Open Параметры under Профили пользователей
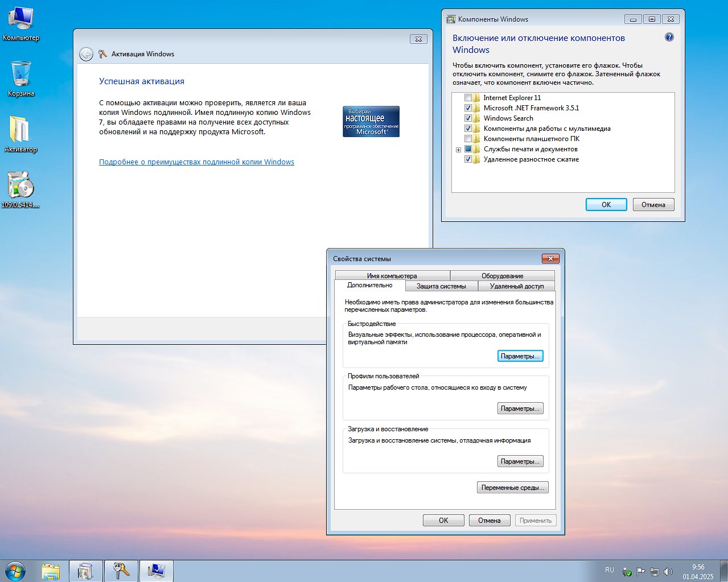 [x=520, y=408]
